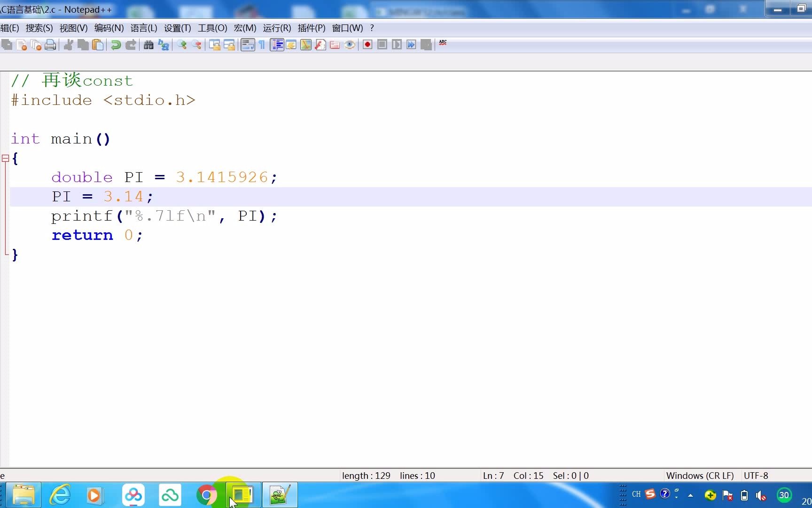Click the length : 129 status text
Screen dimensions: 812x508
pyautogui.click(x=366, y=476)
